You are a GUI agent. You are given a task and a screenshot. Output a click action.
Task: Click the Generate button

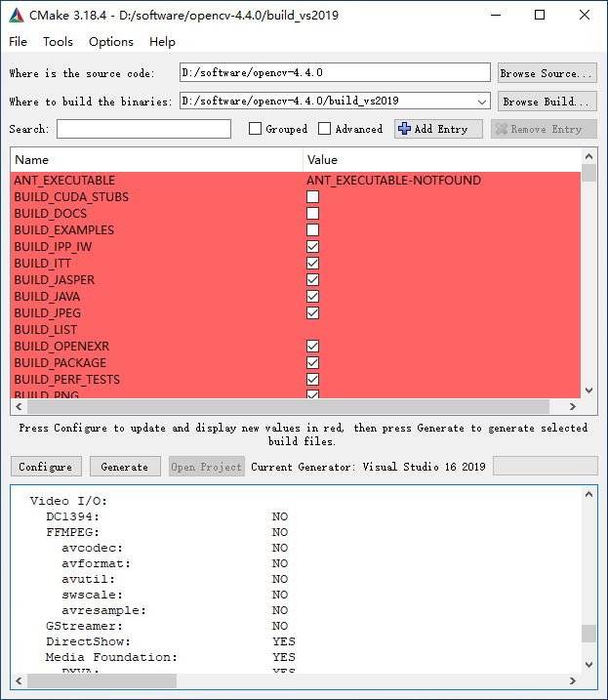point(125,467)
